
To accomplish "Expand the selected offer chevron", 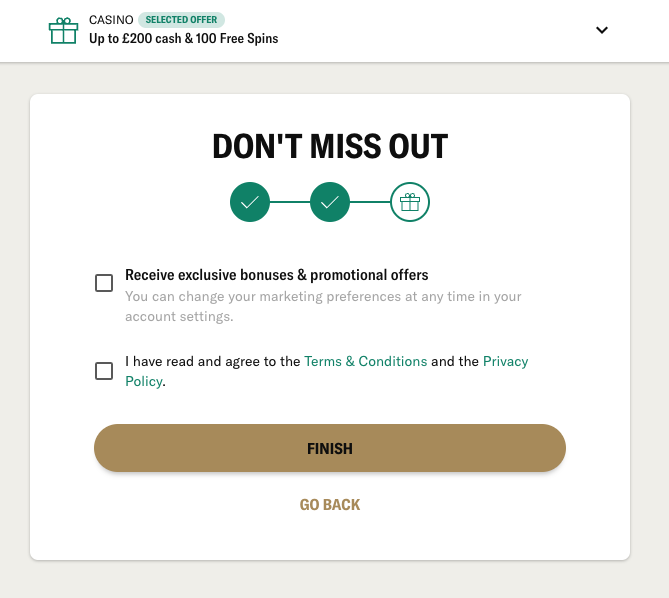I will (602, 30).
